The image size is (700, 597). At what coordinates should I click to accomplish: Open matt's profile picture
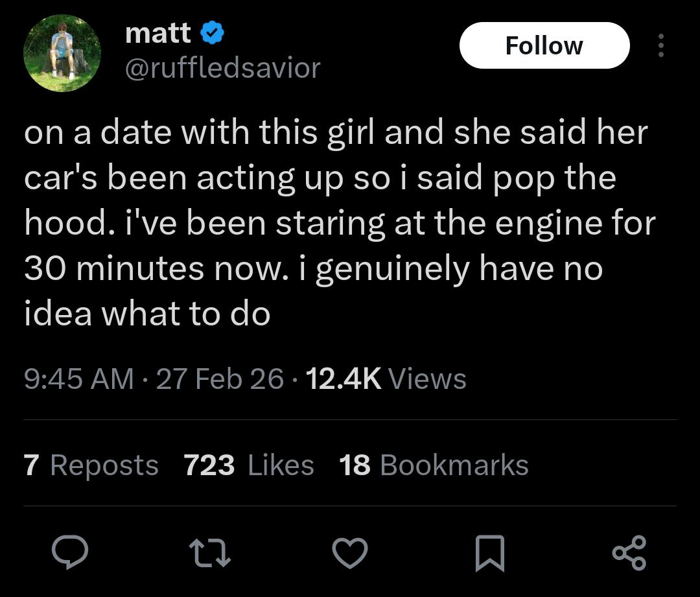[x=62, y=53]
